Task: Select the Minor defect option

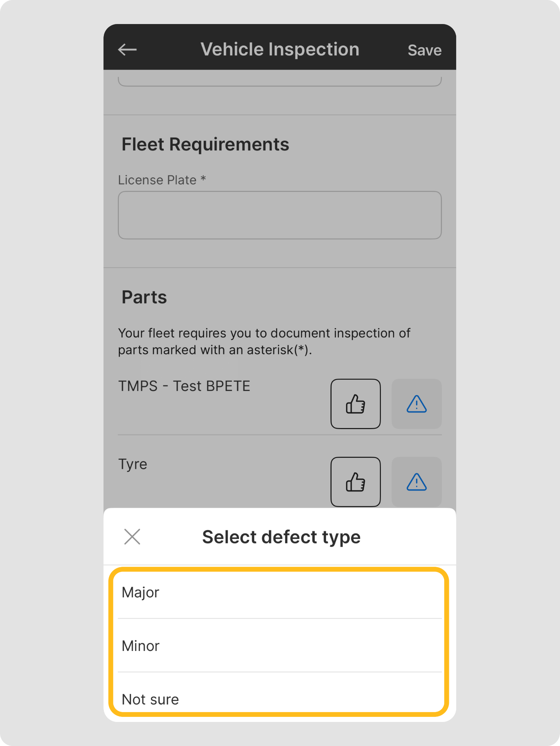Action: click(279, 646)
